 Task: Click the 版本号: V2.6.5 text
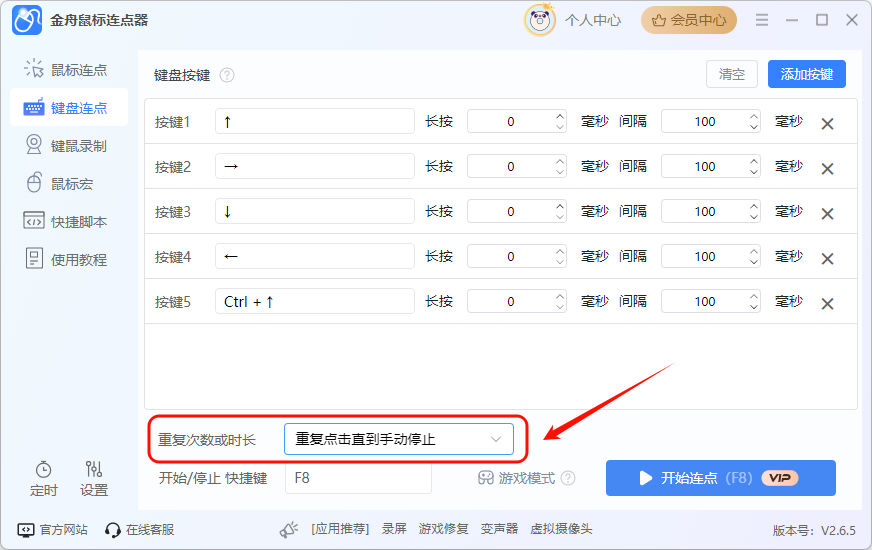tap(814, 531)
